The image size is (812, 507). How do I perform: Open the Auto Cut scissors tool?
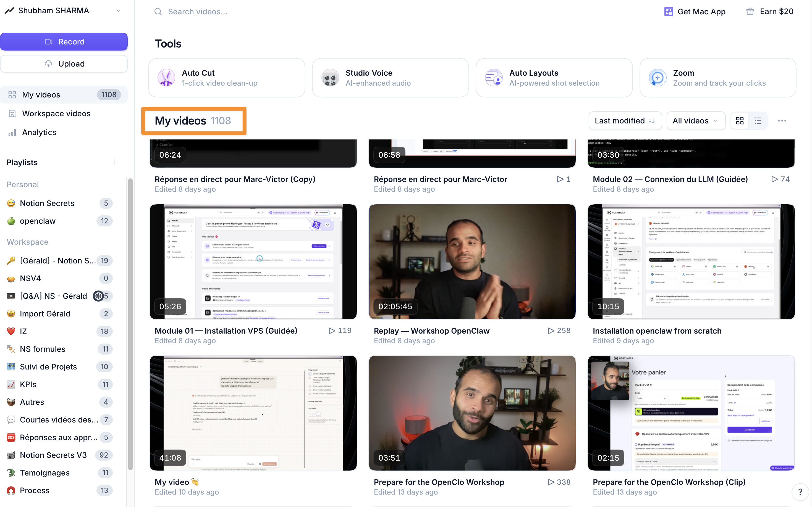226,77
